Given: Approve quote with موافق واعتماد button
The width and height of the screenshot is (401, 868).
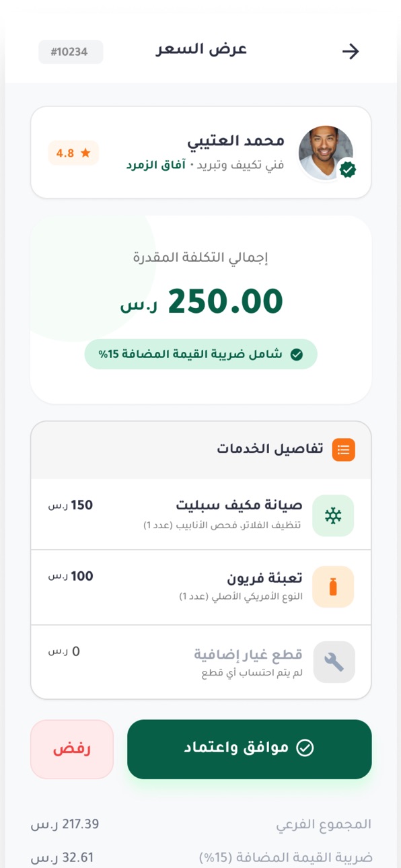Looking at the screenshot, I should [x=250, y=749].
